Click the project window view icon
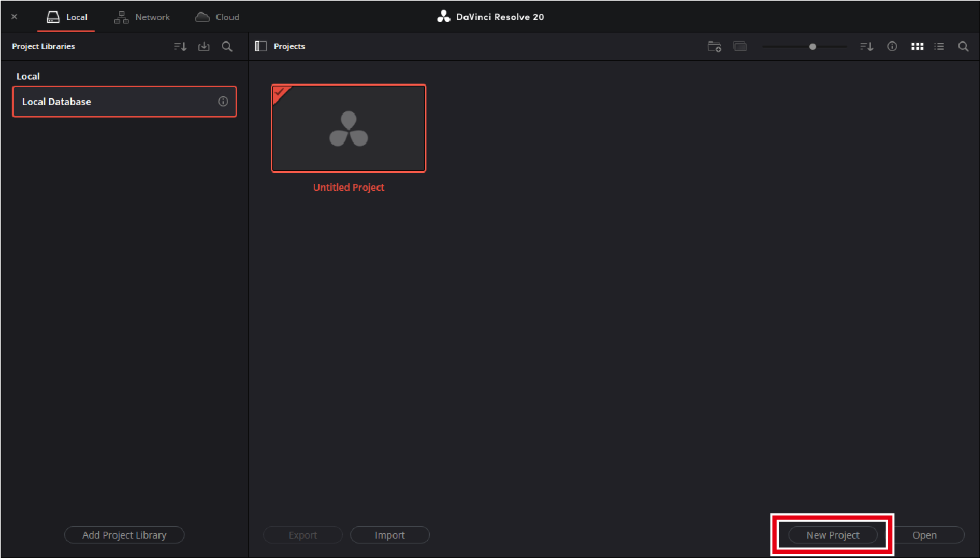 pos(740,46)
